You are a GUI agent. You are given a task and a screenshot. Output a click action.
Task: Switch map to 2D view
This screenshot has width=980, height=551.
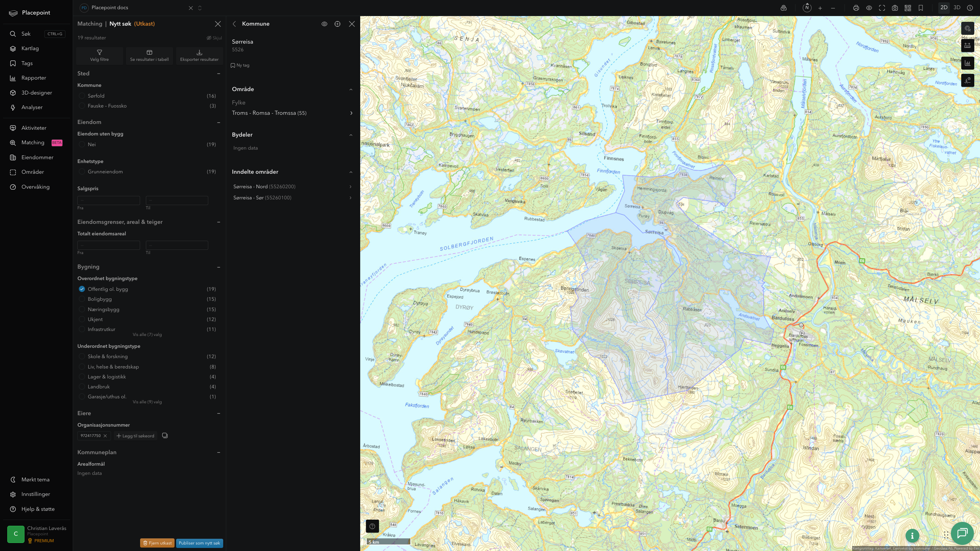coord(944,8)
